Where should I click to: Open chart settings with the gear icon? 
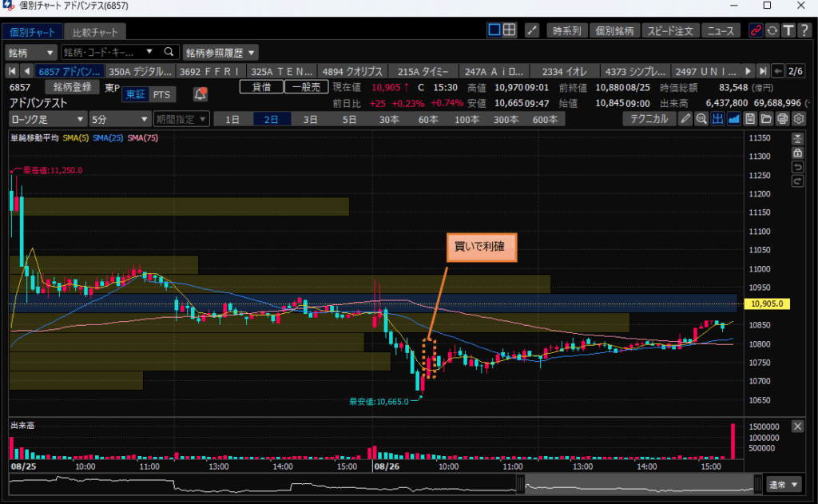click(798, 119)
